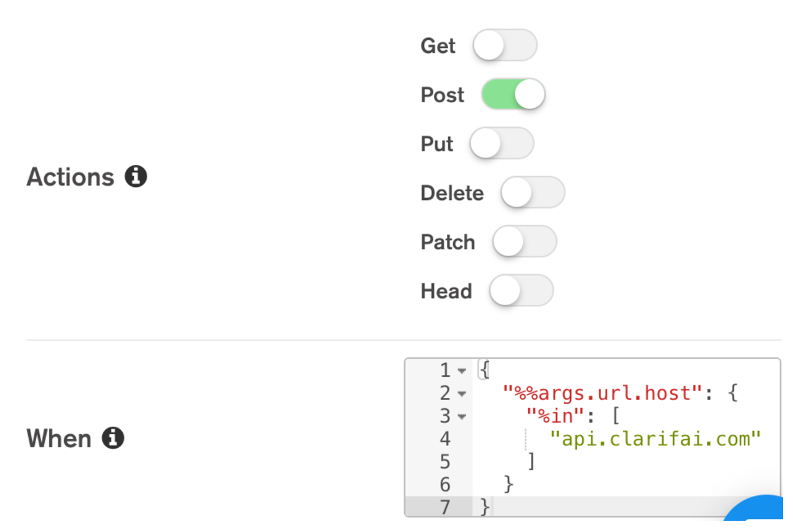Enable the Delete action toggle

click(532, 193)
